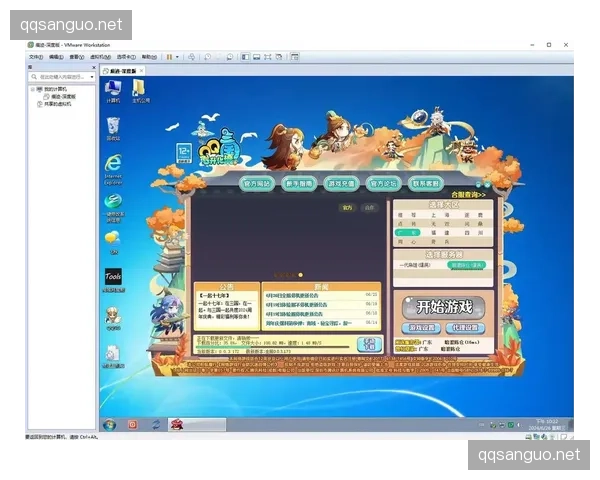
Task: Toggle the show library sidebar toolbar icon
Action: 245,57
